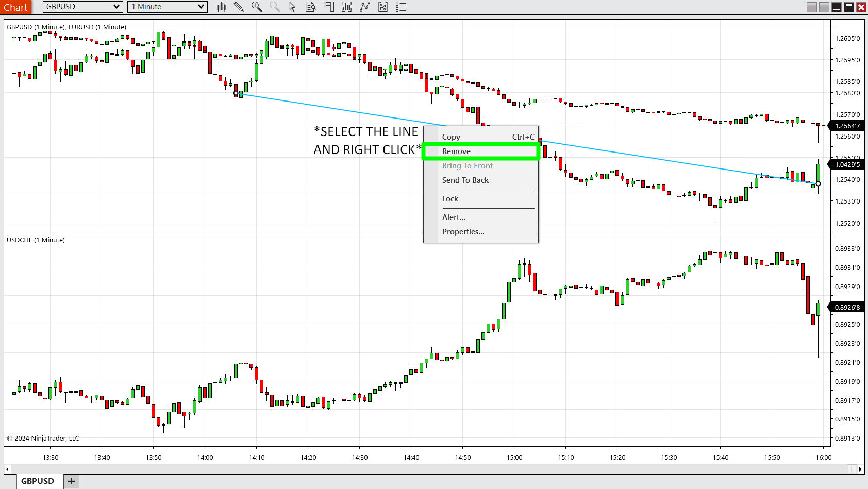This screenshot has height=489, width=868.
Task: Expand the GBPUSD instrument dropdown
Action: pyautogui.click(x=116, y=7)
